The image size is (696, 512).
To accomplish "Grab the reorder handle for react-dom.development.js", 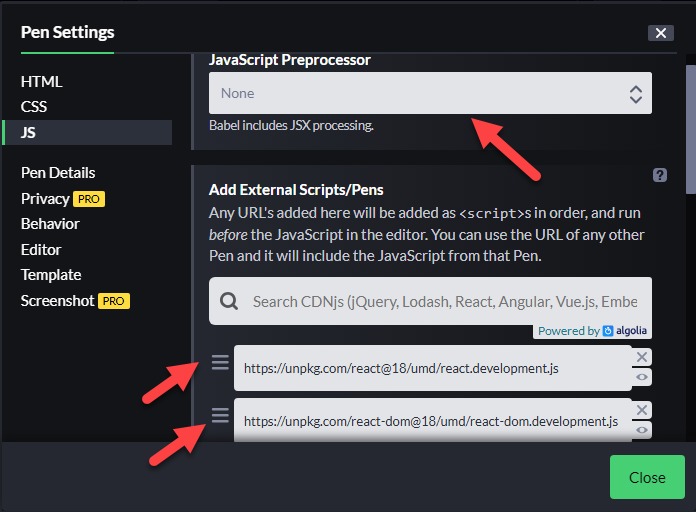I will [x=220, y=415].
